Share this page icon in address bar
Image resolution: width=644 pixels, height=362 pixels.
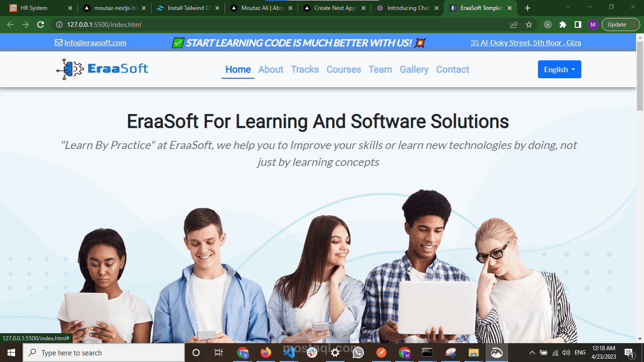click(514, 25)
